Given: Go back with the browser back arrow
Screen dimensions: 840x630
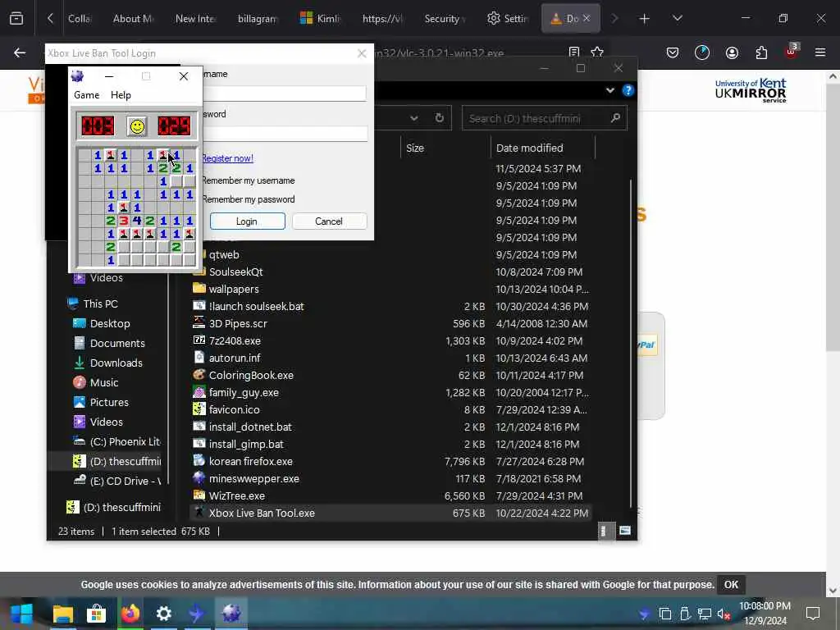Looking at the screenshot, I should [20, 52].
